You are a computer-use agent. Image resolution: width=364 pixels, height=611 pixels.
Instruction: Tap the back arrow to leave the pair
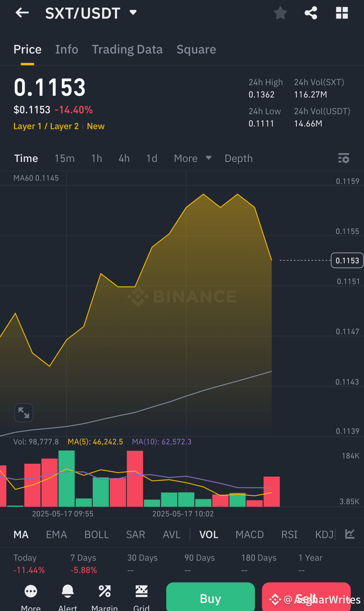22,13
